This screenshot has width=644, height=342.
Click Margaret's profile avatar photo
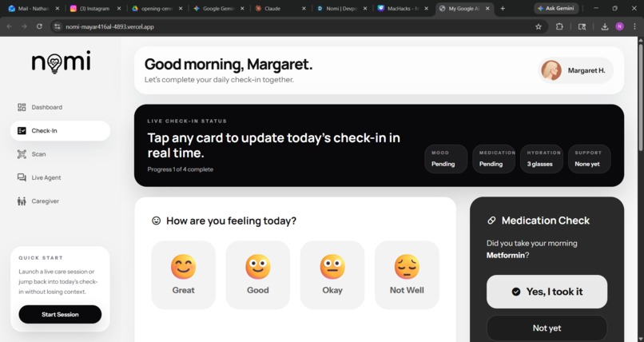click(551, 70)
